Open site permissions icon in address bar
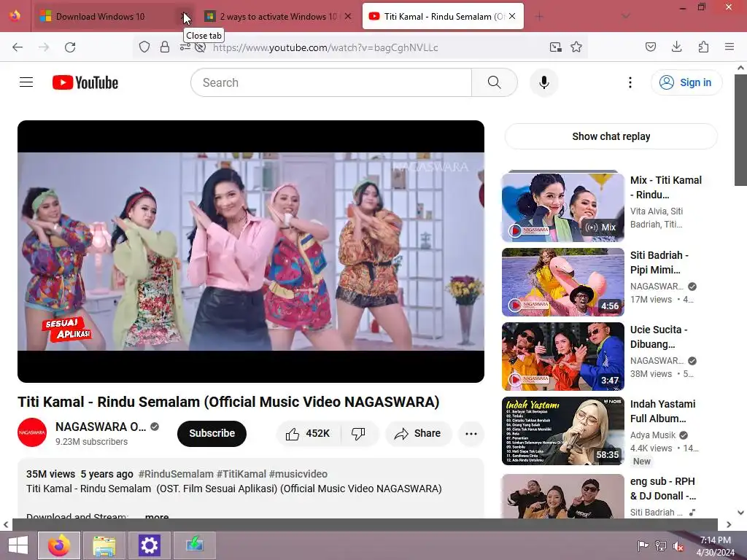 tap(185, 46)
